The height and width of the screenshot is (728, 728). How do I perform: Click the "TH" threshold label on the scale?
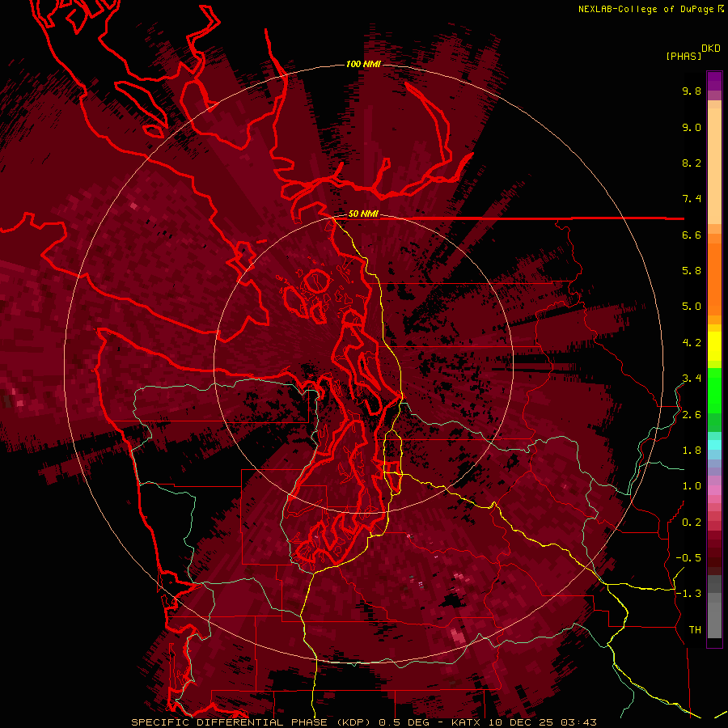click(x=695, y=630)
